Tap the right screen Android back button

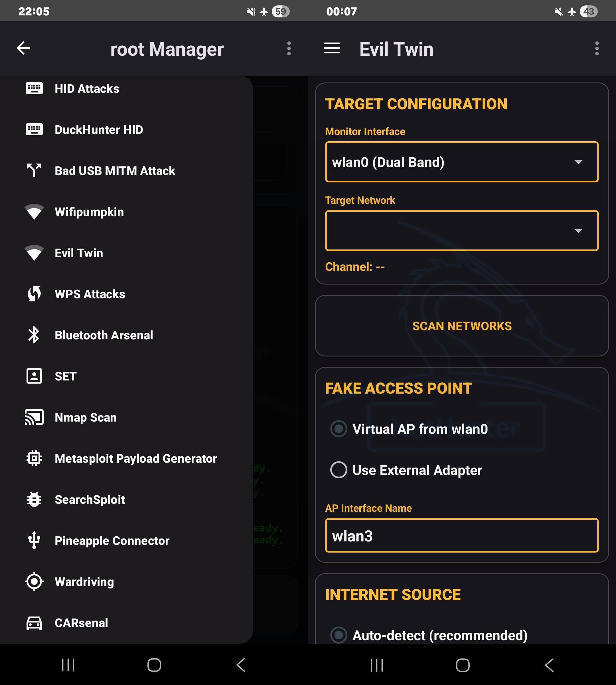[549, 665]
